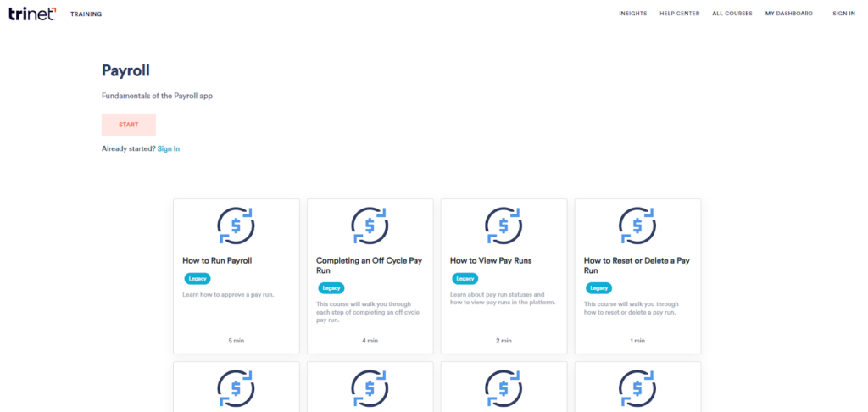Click Legacy tag on How to View Pay Runs
The width and height of the screenshot is (868, 412).
[x=465, y=278]
